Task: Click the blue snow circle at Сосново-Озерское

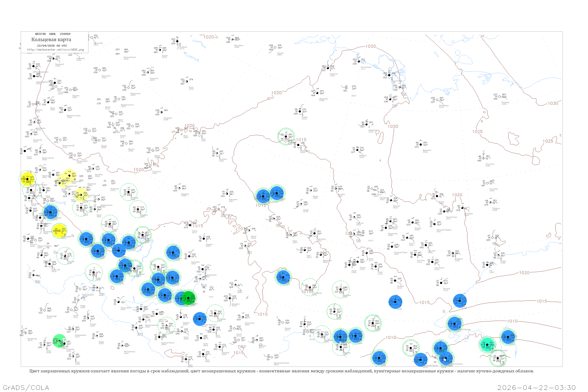Action: click(x=200, y=319)
